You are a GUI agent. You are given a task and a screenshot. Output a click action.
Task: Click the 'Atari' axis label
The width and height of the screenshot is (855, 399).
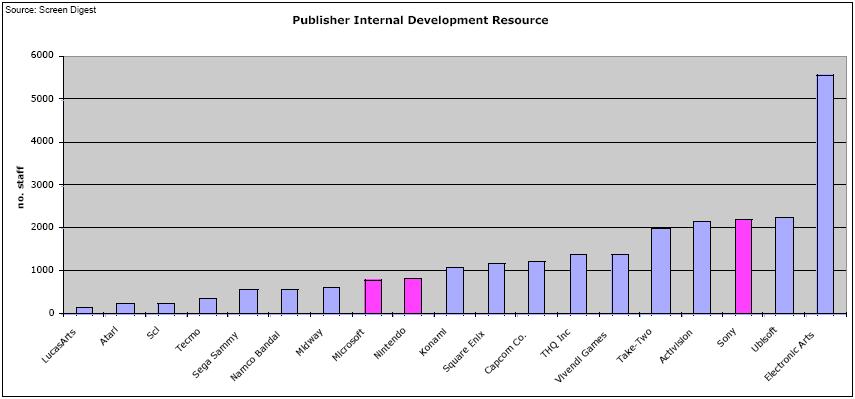click(108, 335)
